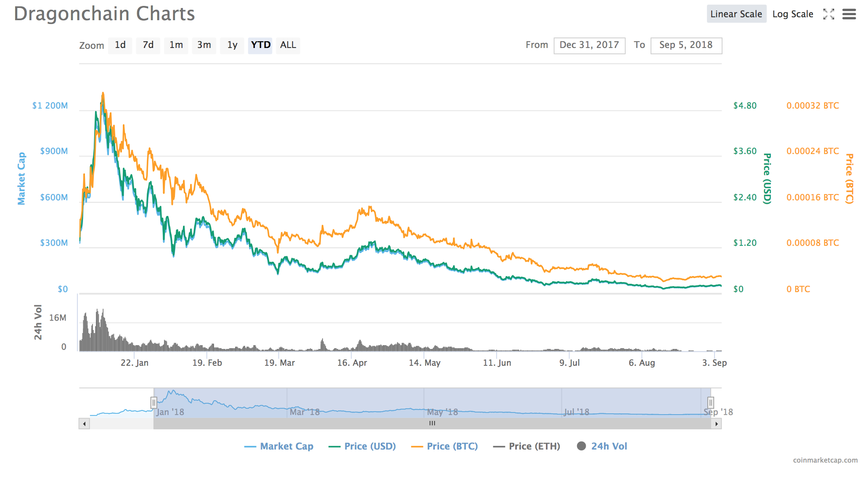This screenshot has height=479, width=868.
Task: Click the 0.00032 BTC axis label
Action: click(x=812, y=105)
